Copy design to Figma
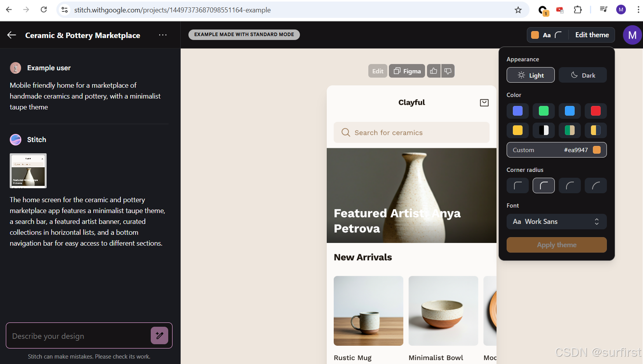 [x=407, y=71]
